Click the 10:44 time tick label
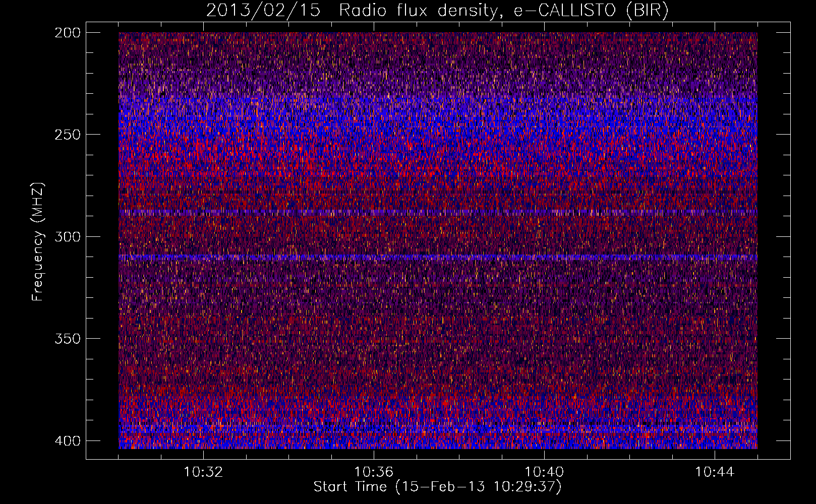The image size is (816, 504). coord(715,472)
